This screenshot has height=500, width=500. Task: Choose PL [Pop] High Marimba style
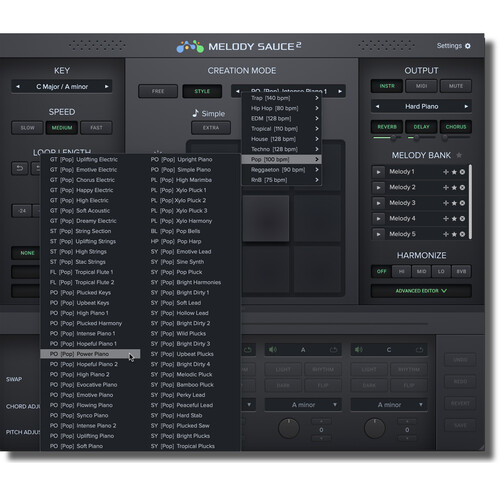(192, 180)
